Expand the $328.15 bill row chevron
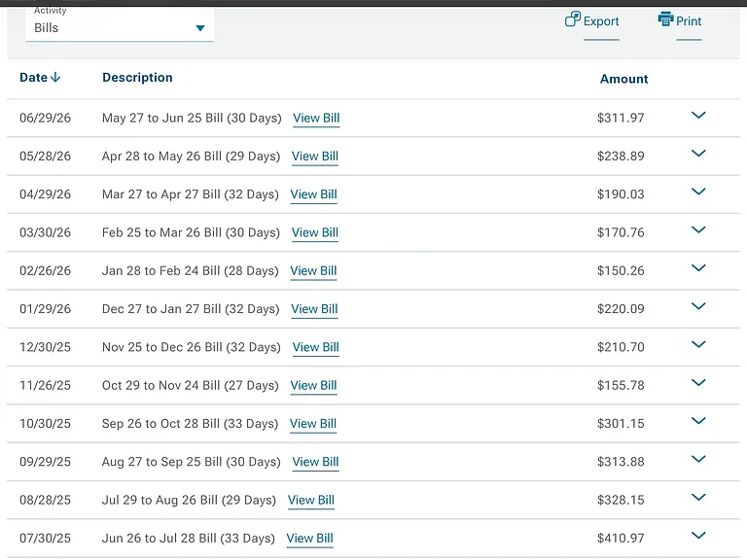This screenshot has width=747, height=560. coord(698,497)
